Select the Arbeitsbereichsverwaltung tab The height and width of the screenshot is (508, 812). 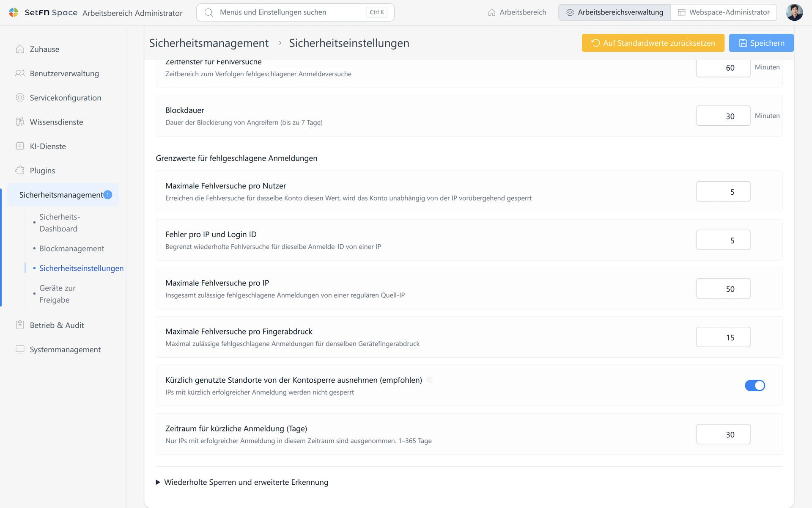[614, 12]
